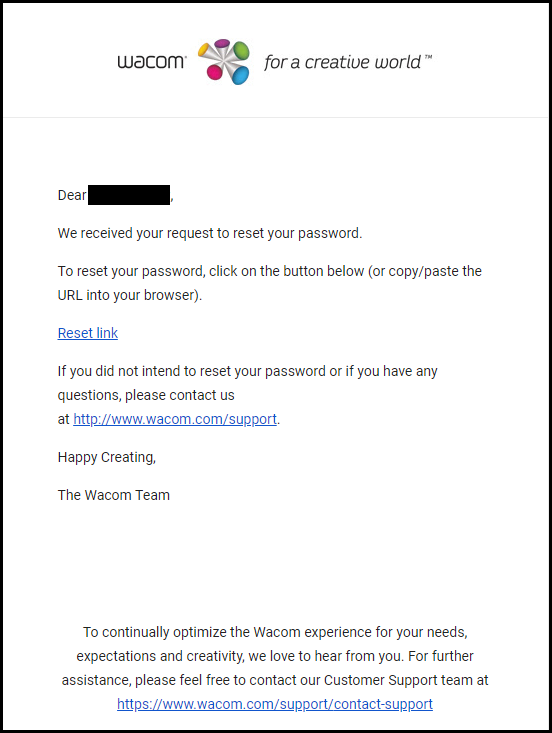Click the green cone of the Wacom emblem
The image size is (552, 733).
point(241,50)
